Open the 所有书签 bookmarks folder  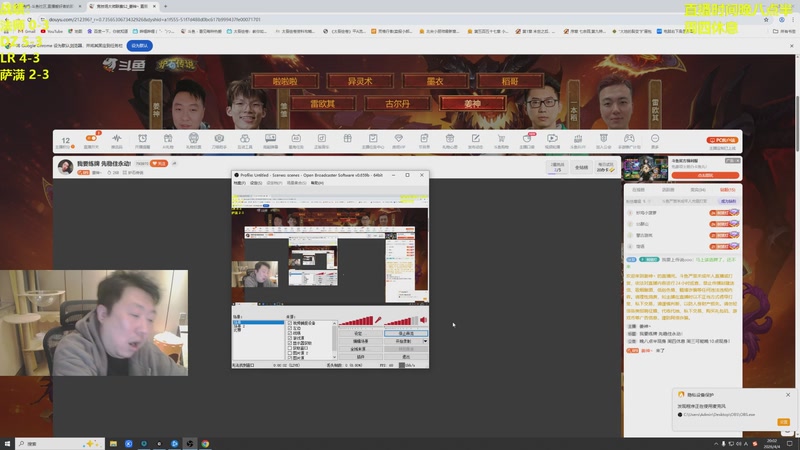tap(784, 31)
